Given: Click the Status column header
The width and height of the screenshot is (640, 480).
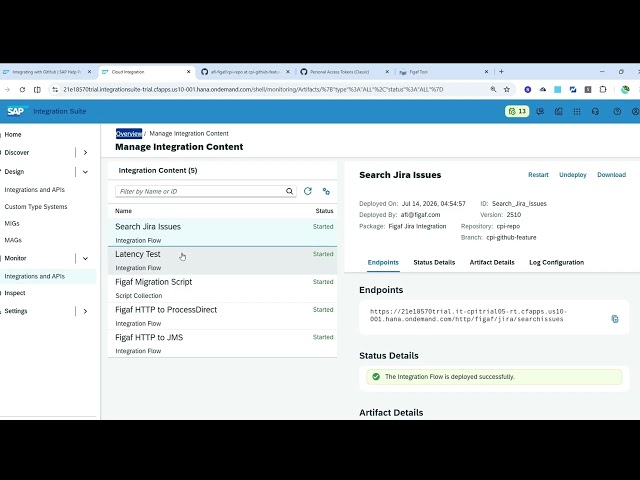Looking at the screenshot, I should click(x=324, y=211).
